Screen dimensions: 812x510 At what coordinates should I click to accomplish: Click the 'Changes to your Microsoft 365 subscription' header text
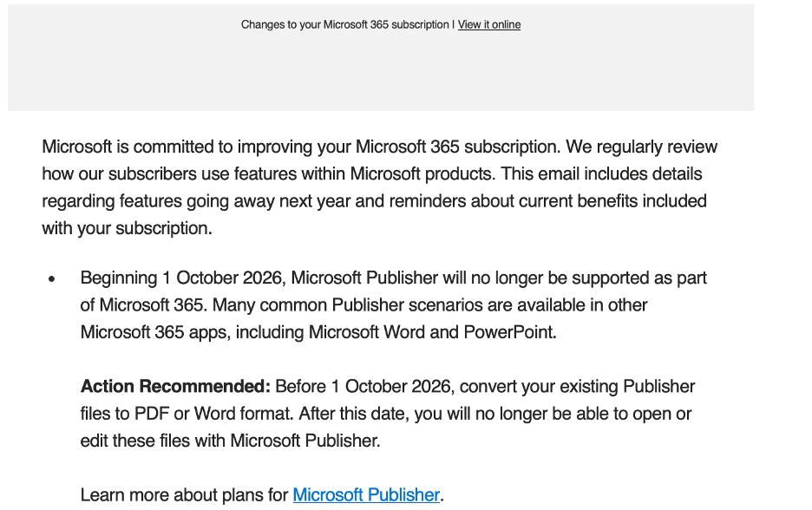click(x=345, y=25)
